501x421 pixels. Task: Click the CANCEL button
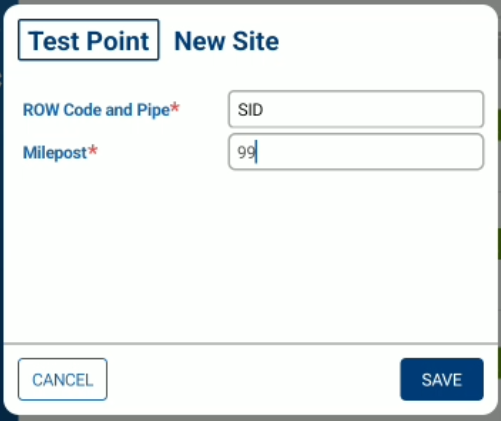(x=63, y=379)
